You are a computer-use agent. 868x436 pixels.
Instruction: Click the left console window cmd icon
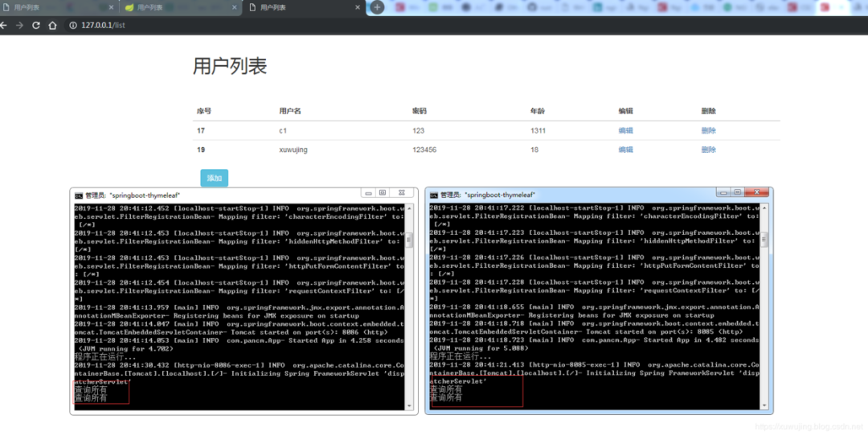click(x=79, y=195)
